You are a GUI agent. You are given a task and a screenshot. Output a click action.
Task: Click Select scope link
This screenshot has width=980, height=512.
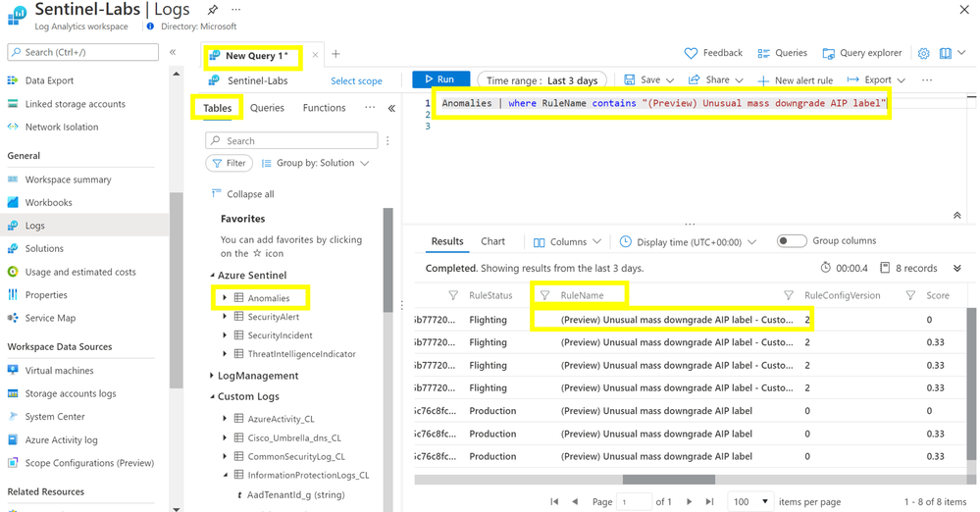click(x=356, y=80)
